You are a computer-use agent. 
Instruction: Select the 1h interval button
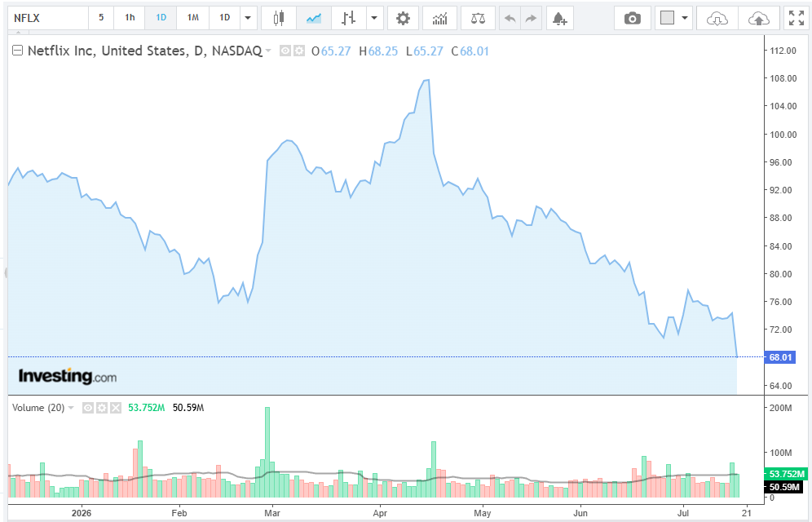coord(130,18)
